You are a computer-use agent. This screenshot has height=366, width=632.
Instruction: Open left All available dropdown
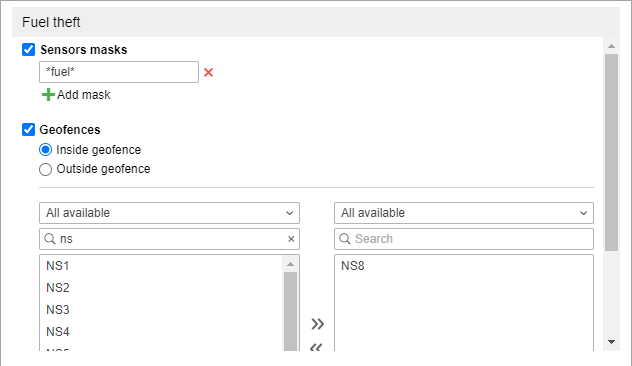pyautogui.click(x=169, y=213)
